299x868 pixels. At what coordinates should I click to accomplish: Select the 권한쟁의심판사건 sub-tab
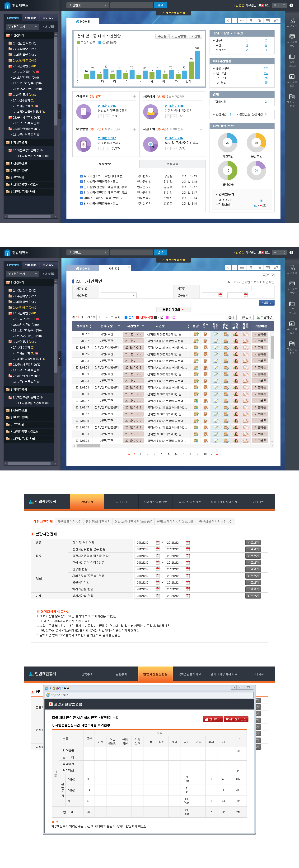[x=98, y=522]
